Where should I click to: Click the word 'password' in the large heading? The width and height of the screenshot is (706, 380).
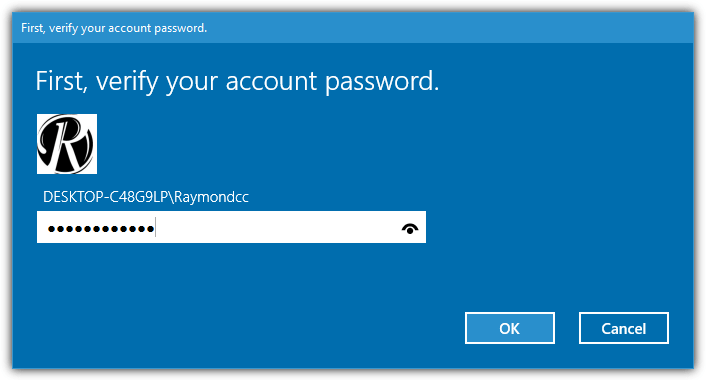381,81
